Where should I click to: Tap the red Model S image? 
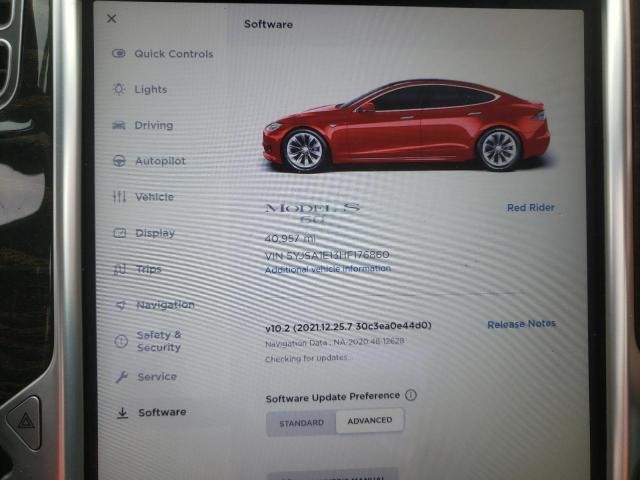pyautogui.click(x=405, y=128)
